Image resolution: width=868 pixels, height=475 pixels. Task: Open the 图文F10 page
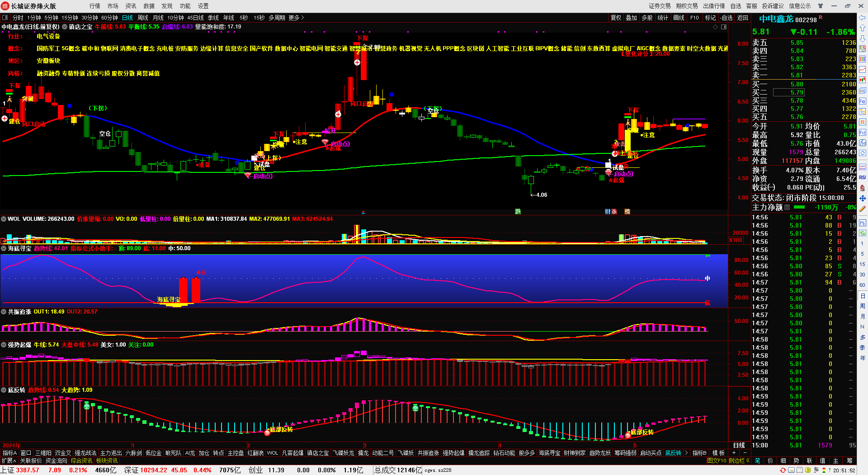pyautogui.click(x=717, y=461)
